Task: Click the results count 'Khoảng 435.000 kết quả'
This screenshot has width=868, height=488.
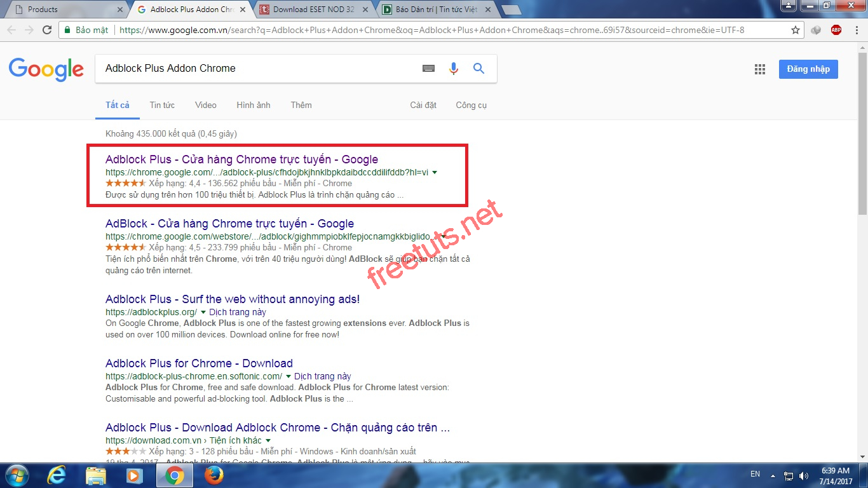Action: tap(171, 134)
